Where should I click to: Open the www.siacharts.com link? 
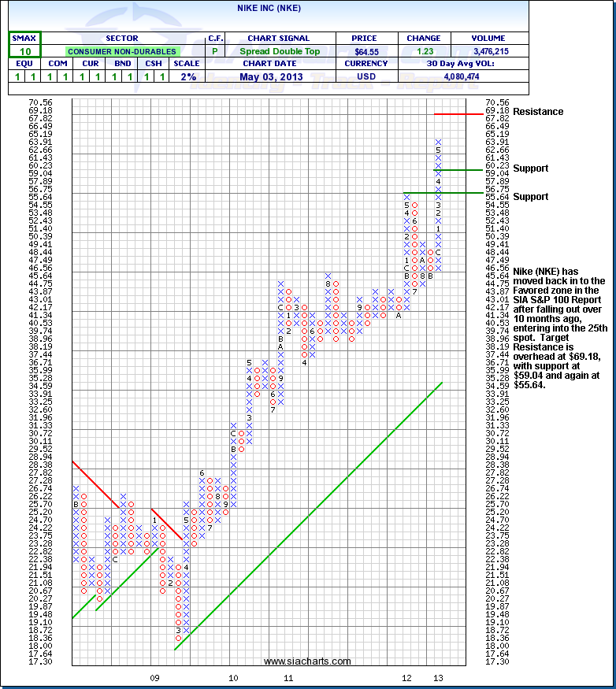307,661
